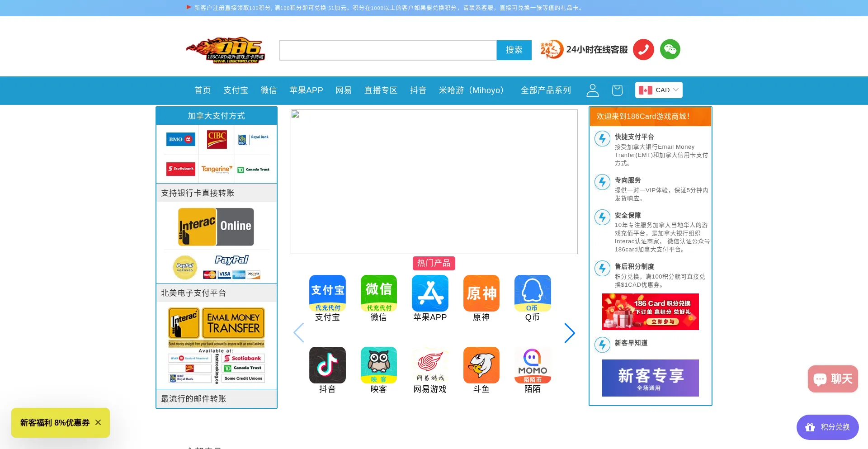Click the Royal Bank logo
The height and width of the screenshot is (449, 868).
pyautogui.click(x=253, y=139)
